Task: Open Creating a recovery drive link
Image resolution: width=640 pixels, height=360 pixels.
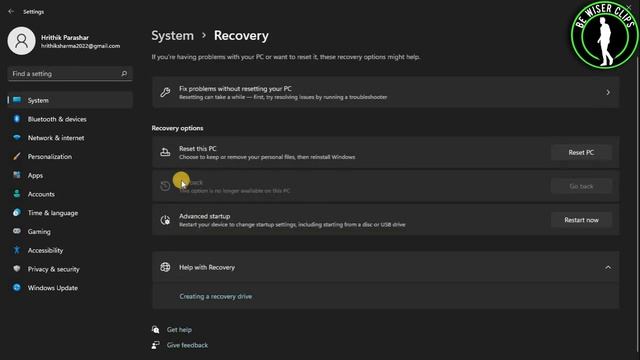Action: pos(216,296)
